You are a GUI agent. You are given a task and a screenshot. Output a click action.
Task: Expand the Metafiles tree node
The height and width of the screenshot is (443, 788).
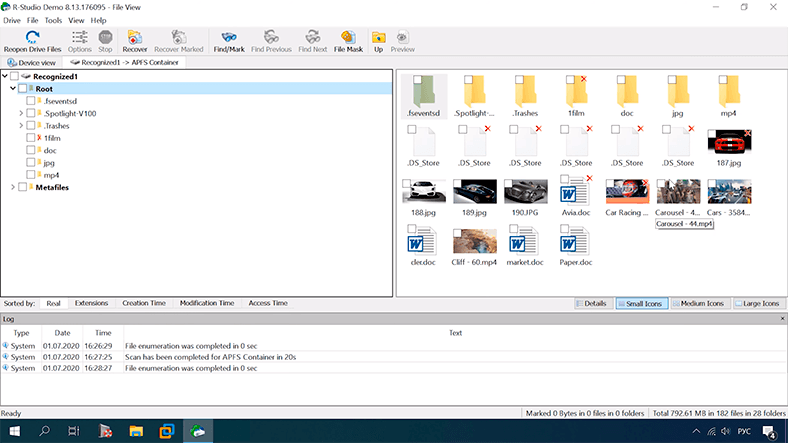tap(12, 187)
